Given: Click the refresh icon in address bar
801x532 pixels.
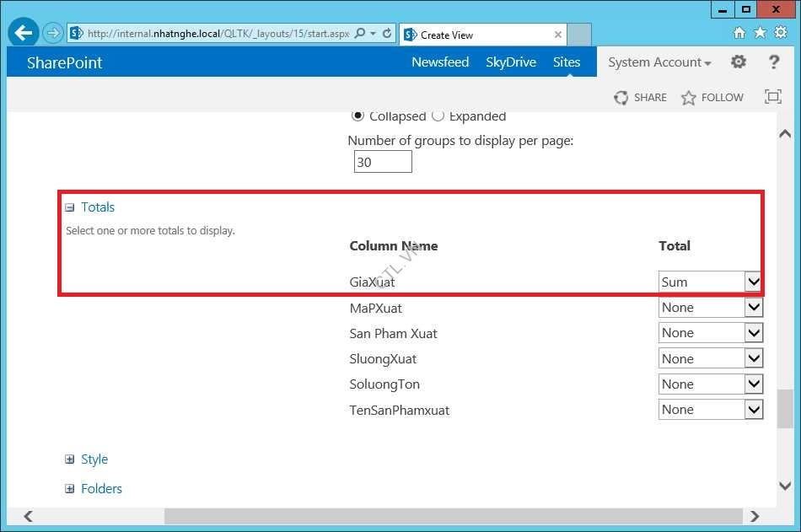Looking at the screenshot, I should pyautogui.click(x=387, y=34).
